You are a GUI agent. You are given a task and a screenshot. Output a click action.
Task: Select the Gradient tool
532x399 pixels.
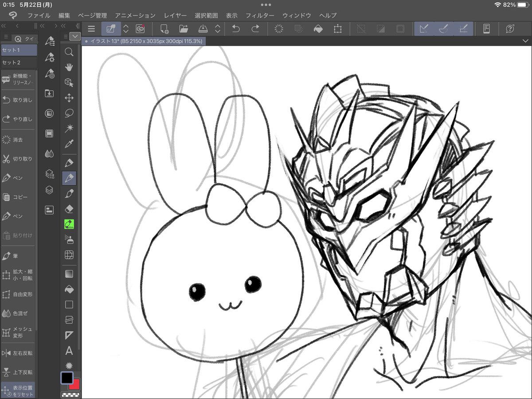pyautogui.click(x=69, y=274)
